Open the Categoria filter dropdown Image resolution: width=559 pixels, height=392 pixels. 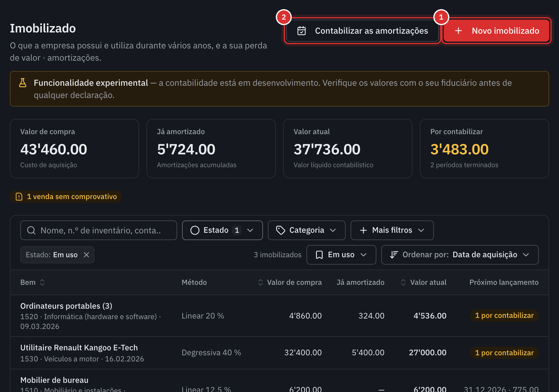[x=307, y=230]
